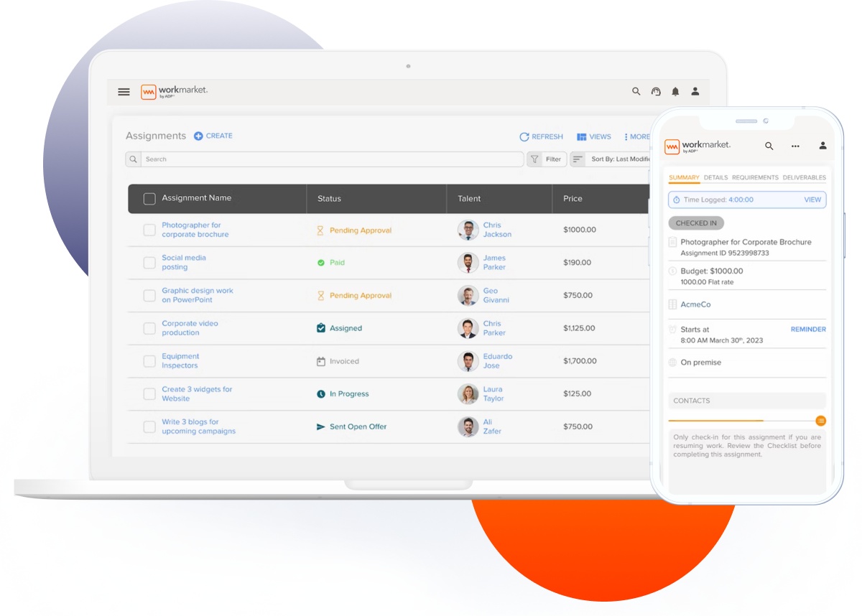862x616 pixels.
Task: Tap the AcmeCo company link on the phone
Action: pyautogui.click(x=695, y=304)
